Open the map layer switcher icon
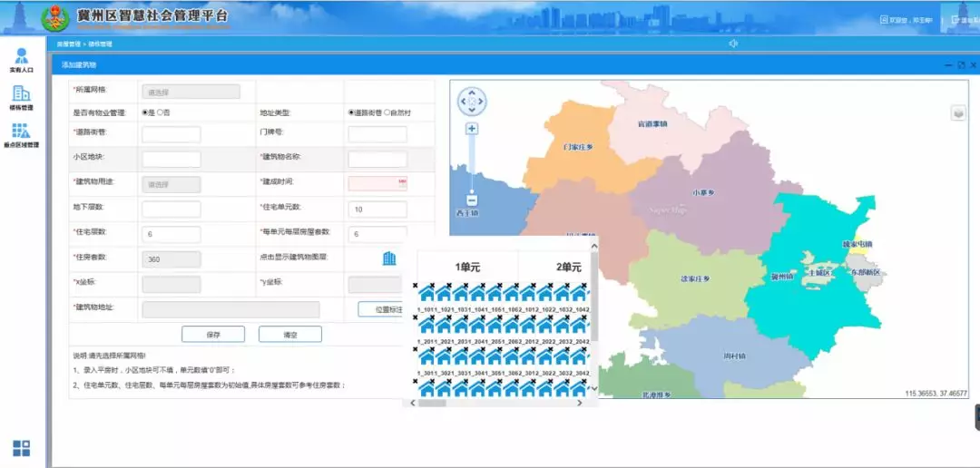 point(958,113)
